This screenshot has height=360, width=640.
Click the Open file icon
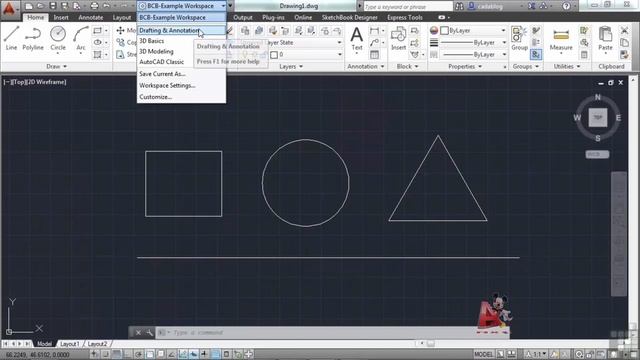[x=40, y=6]
